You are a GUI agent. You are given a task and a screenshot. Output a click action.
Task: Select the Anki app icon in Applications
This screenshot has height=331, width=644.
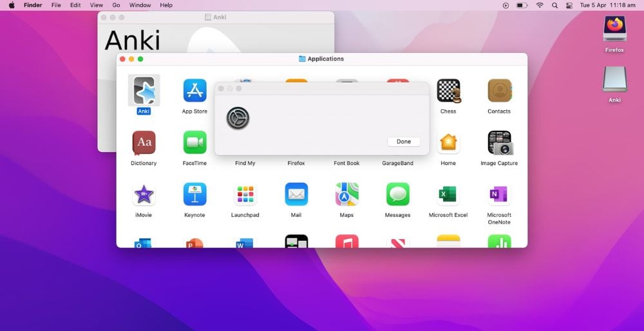point(144,90)
